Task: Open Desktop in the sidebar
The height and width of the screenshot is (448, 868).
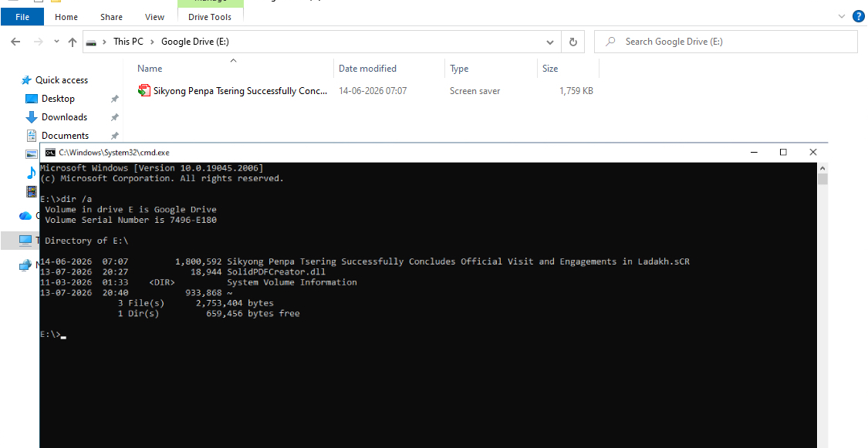Action: point(58,99)
